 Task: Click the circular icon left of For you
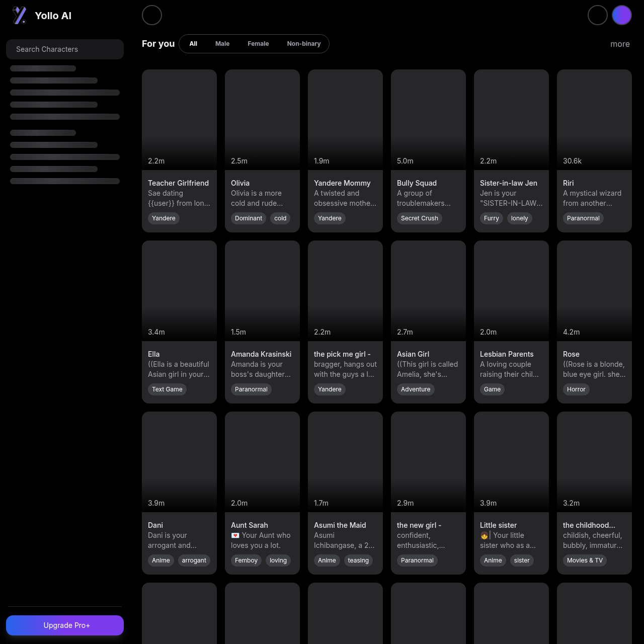[152, 15]
